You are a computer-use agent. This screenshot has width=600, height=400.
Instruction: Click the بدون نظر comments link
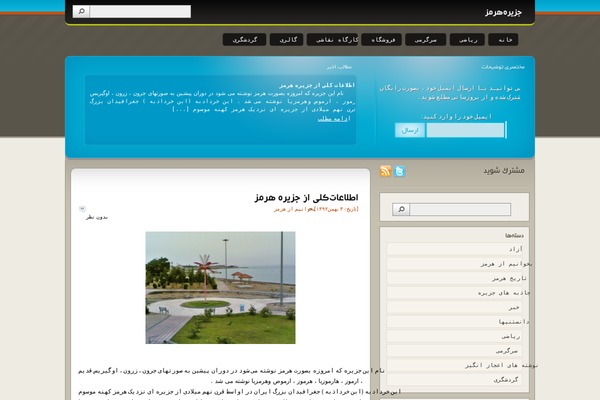pos(97,217)
